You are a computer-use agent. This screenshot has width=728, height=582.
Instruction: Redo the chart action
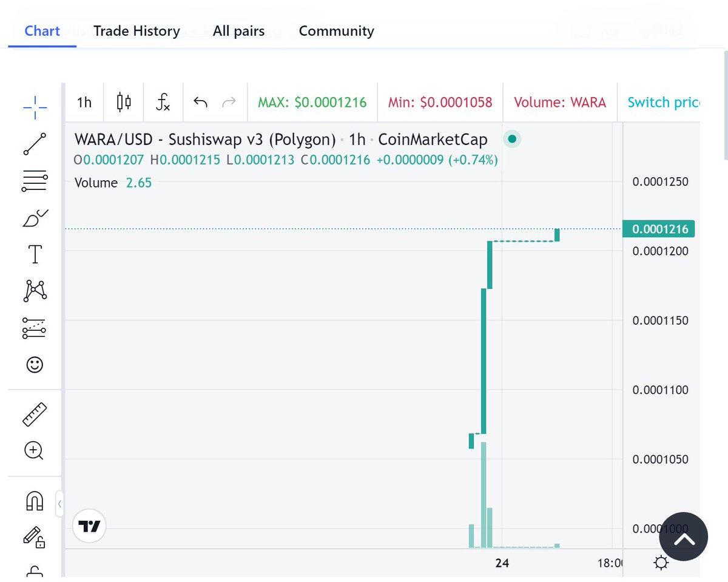pyautogui.click(x=229, y=102)
